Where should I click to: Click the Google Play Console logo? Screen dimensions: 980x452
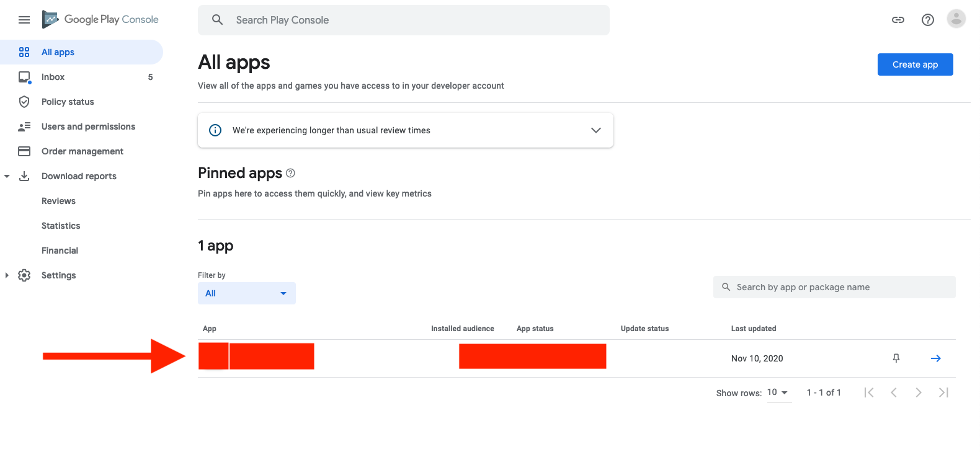tap(100, 20)
